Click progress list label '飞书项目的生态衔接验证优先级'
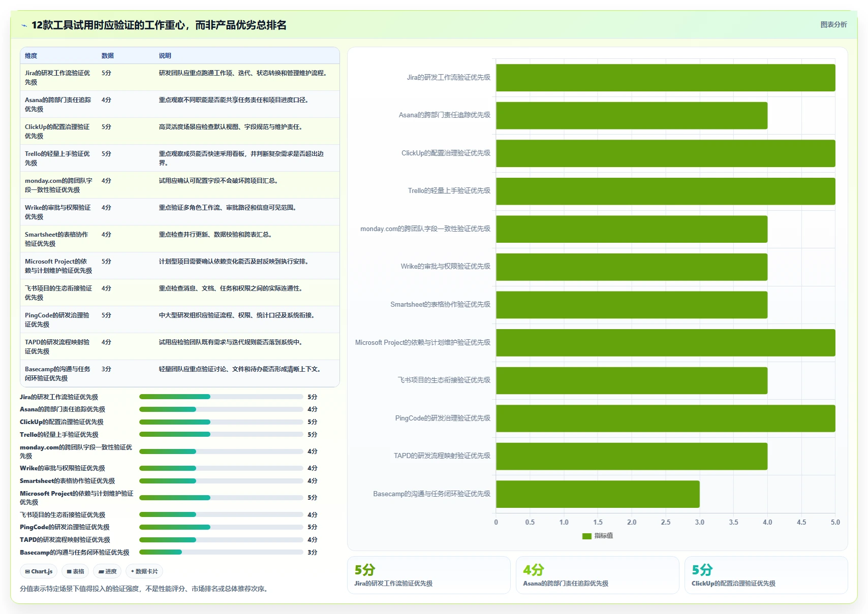The image size is (868, 614). click(x=63, y=515)
